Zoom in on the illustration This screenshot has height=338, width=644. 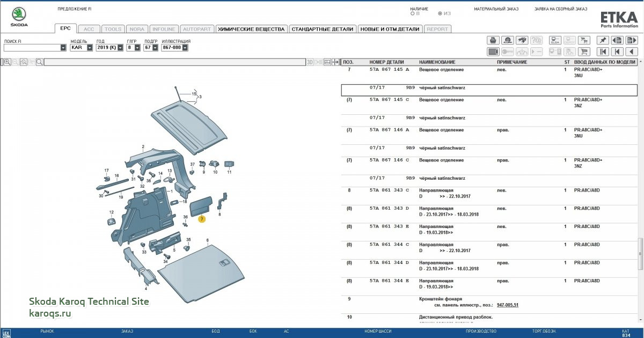[x=8, y=62]
